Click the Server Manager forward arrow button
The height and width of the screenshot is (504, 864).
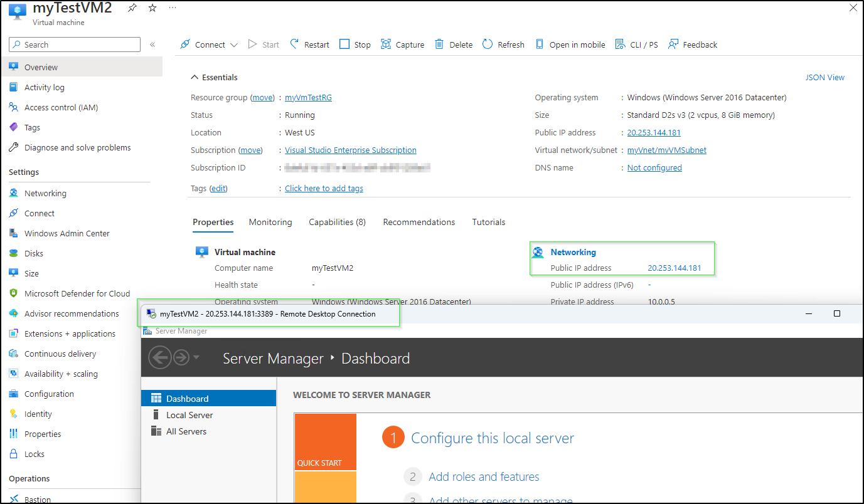[x=181, y=357]
